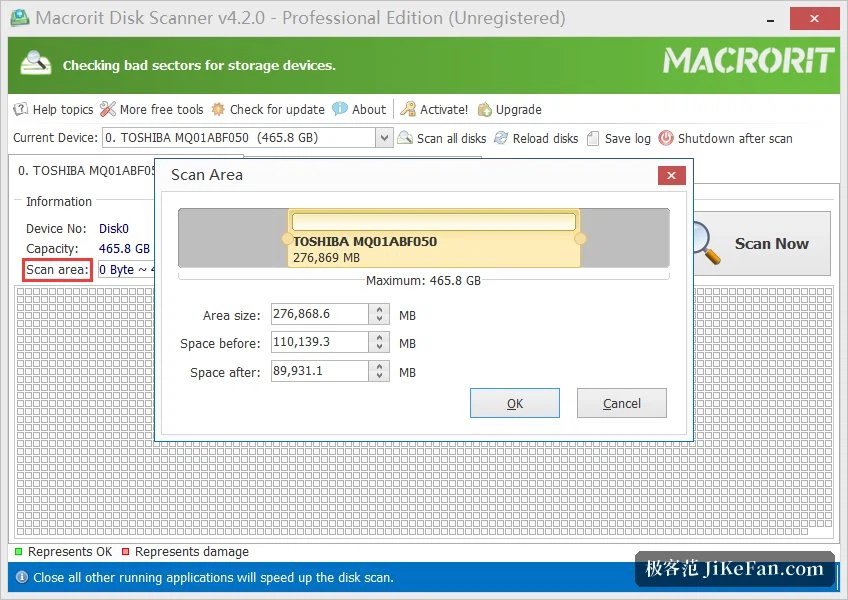
Task: Click the Scan Now button label
Action: [772, 243]
